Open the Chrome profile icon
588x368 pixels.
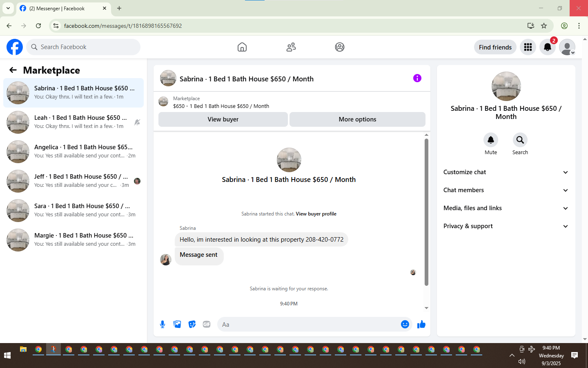pyautogui.click(x=564, y=26)
